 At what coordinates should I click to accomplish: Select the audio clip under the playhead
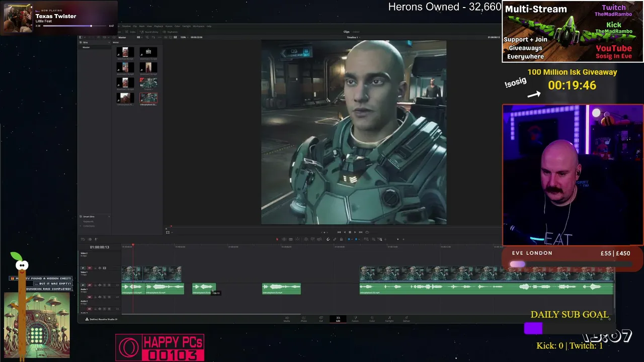click(x=133, y=289)
